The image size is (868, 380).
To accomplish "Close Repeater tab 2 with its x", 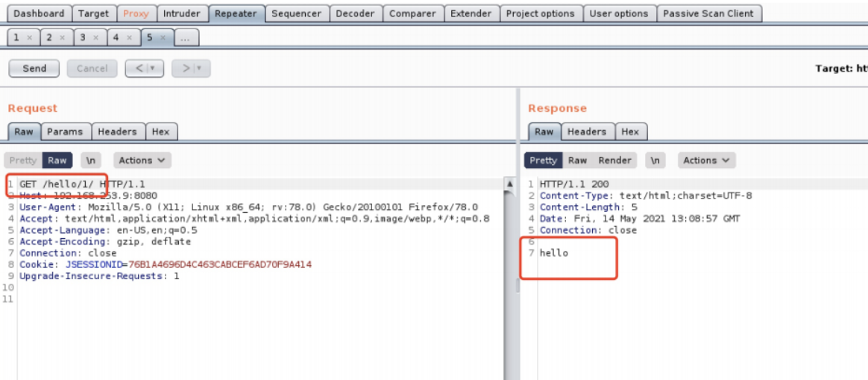I will tap(63, 37).
